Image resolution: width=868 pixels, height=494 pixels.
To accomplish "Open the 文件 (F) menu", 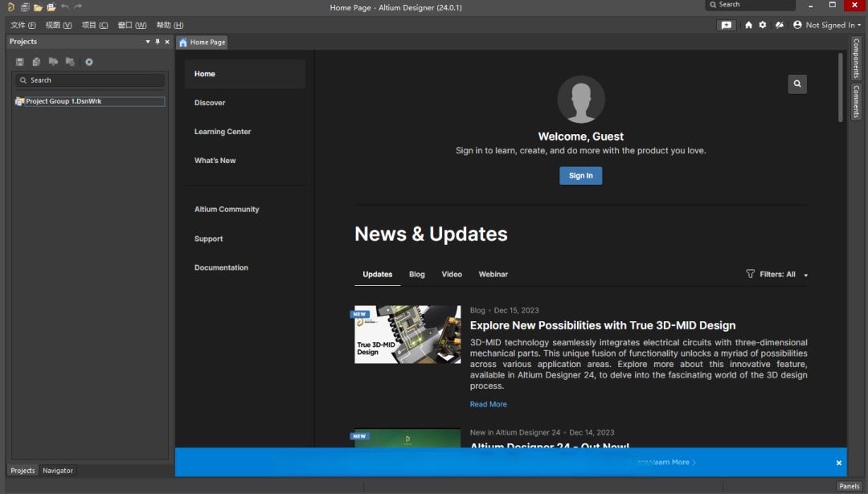I will (x=23, y=25).
